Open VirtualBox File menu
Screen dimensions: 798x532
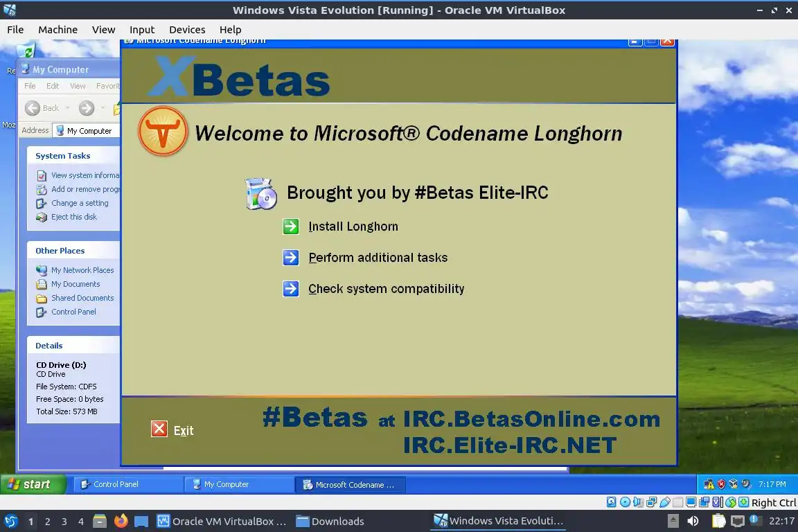click(15, 30)
